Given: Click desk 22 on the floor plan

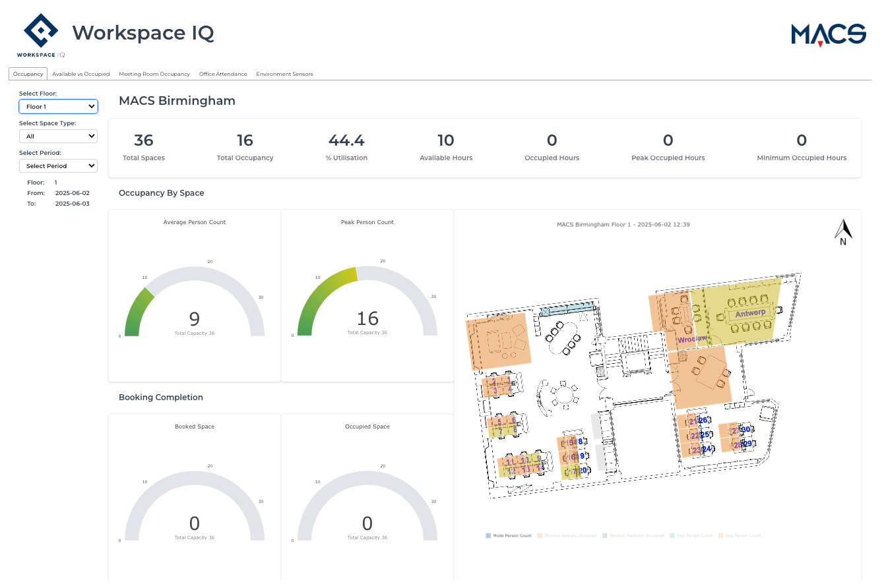Looking at the screenshot, I should pos(695,436).
